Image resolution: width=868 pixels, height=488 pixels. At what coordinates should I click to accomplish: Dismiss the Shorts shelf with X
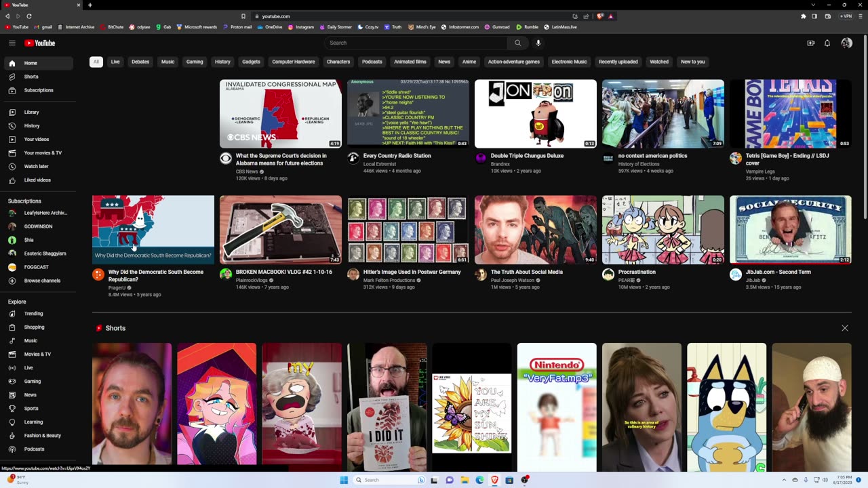pos(845,328)
